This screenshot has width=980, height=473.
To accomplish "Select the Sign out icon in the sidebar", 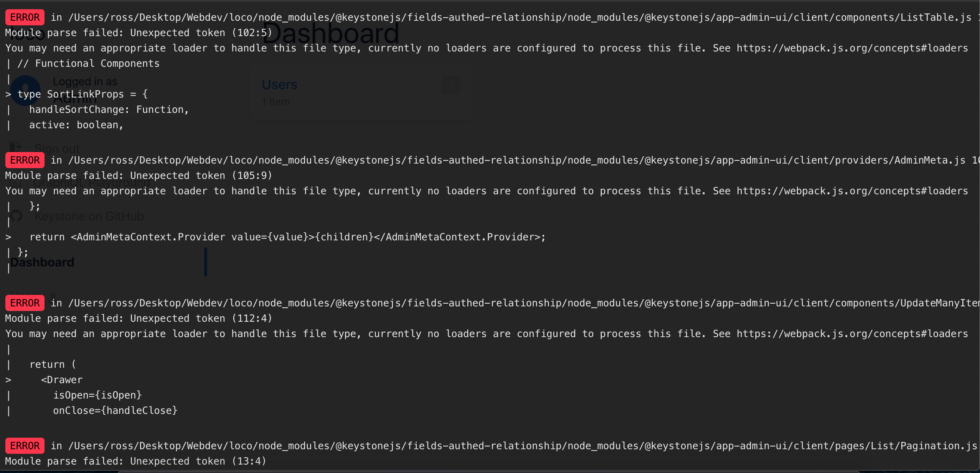I will tap(15, 147).
